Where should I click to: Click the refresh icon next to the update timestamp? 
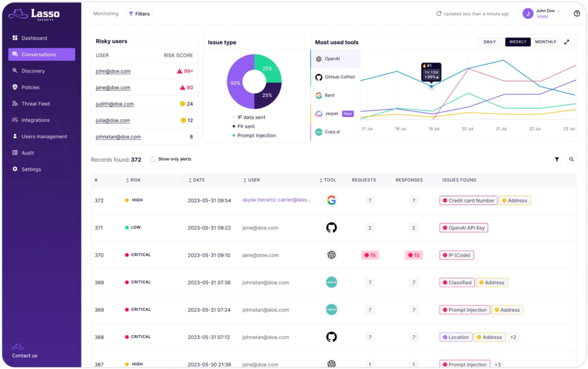click(x=438, y=13)
